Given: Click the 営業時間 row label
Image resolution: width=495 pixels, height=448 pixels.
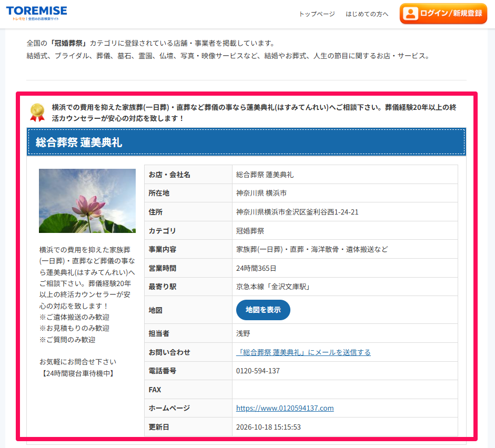Looking at the screenshot, I should (x=163, y=268).
